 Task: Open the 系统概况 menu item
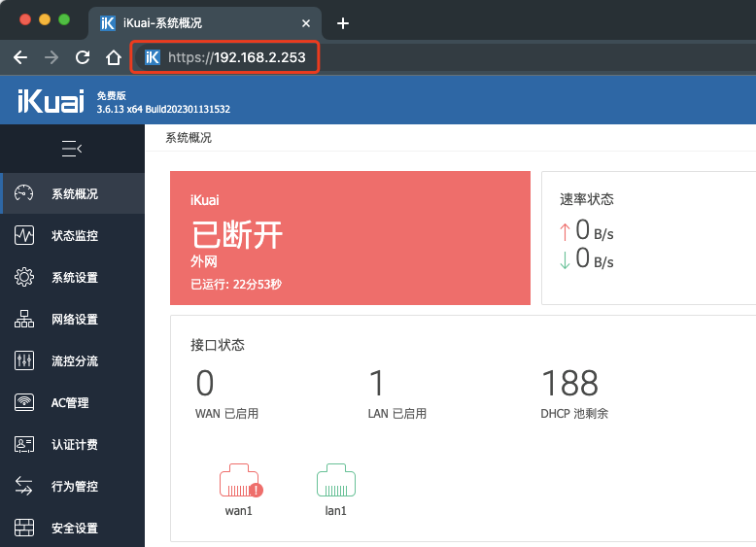click(72, 193)
